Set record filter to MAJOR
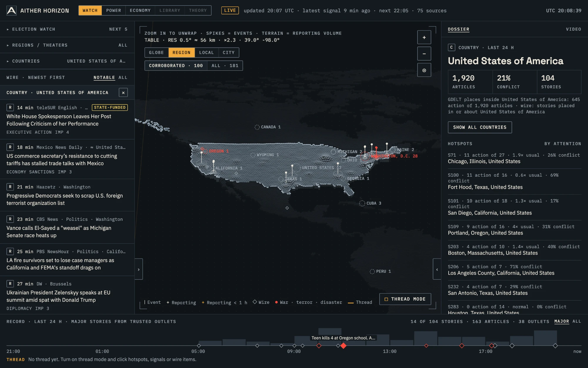This screenshot has width=588, height=368. click(562, 321)
